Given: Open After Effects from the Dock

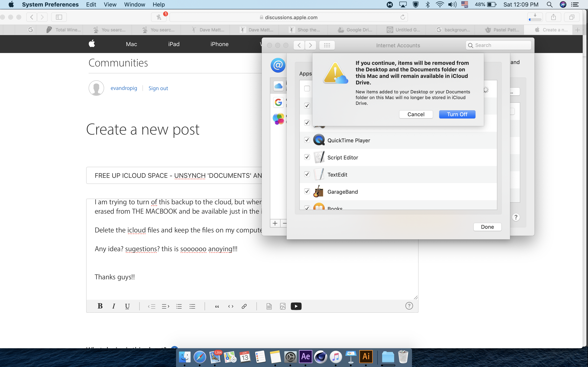Looking at the screenshot, I should [x=305, y=357].
